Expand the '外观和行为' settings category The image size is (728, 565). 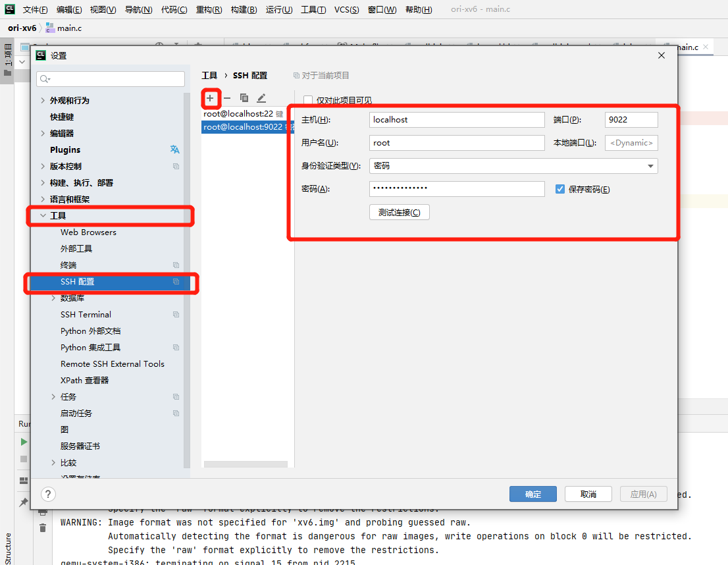[x=43, y=101]
